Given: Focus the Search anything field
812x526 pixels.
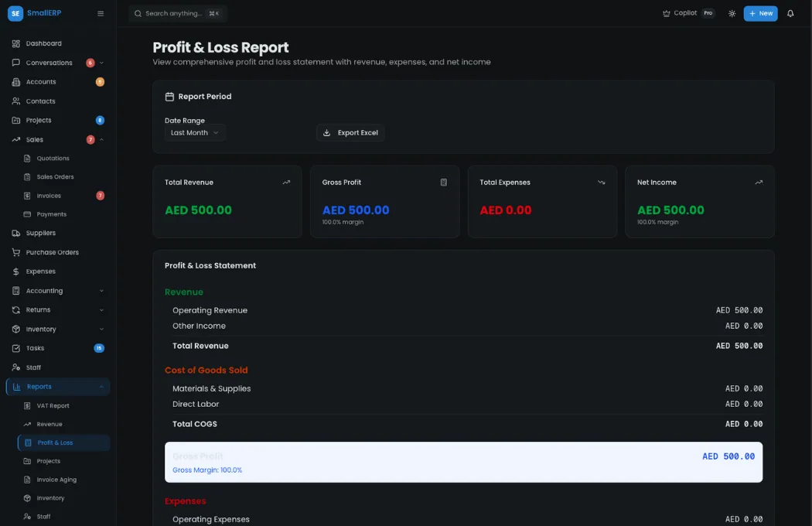Looking at the screenshot, I should (177, 13).
